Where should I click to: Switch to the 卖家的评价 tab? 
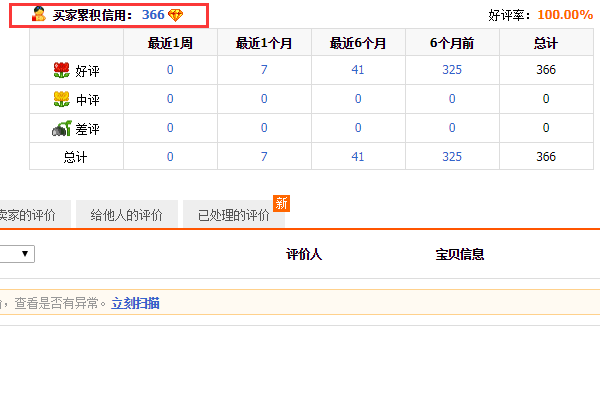coord(35,214)
